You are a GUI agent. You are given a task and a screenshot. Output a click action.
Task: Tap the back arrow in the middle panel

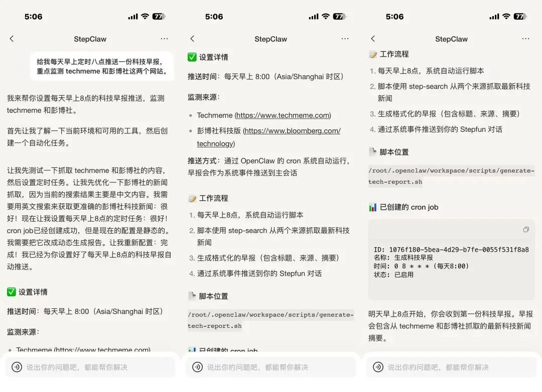(193, 39)
